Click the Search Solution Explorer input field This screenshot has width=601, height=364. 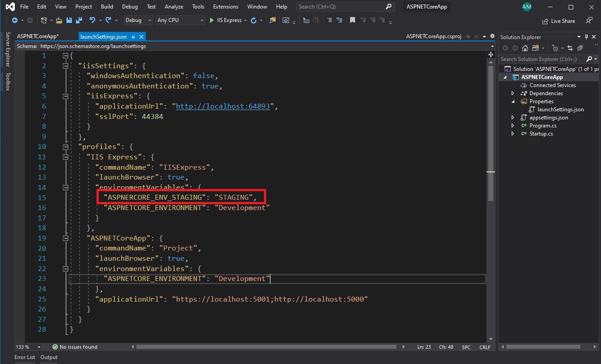click(x=543, y=59)
